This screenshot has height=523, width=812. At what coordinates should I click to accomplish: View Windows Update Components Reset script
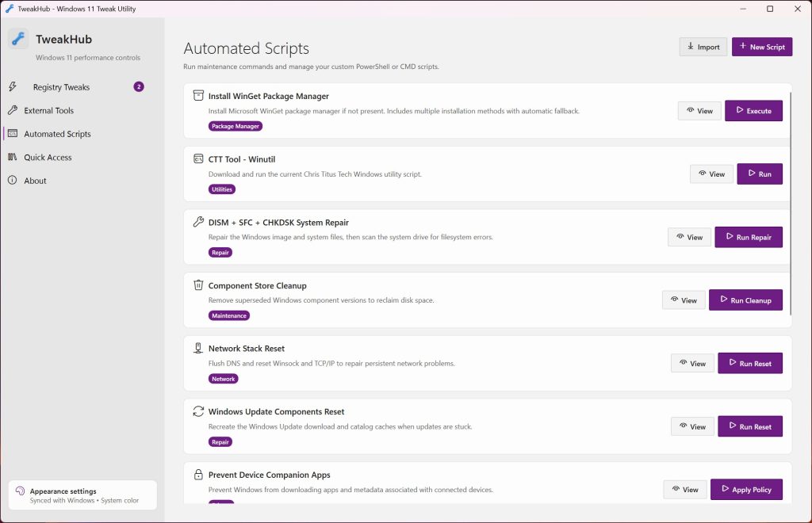(x=692, y=426)
